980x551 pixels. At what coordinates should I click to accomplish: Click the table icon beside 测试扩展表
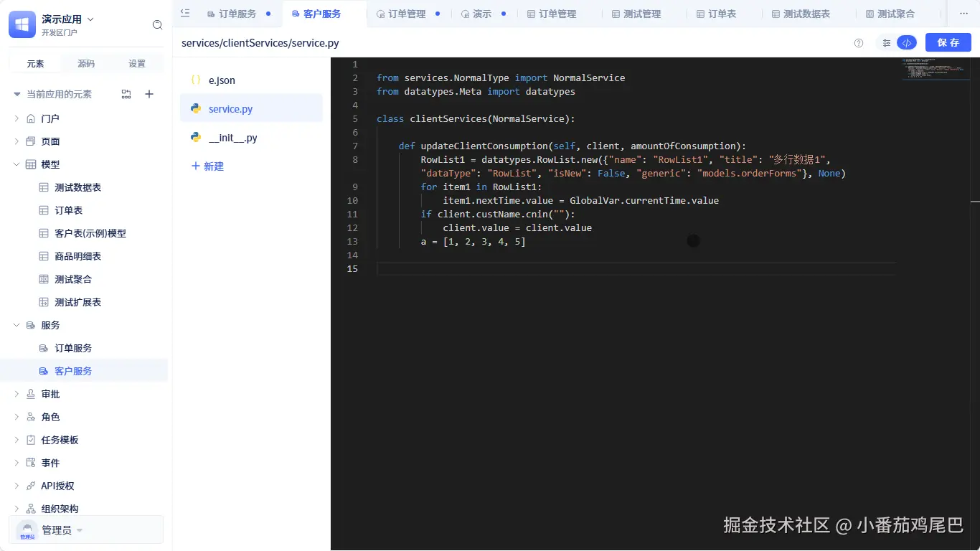(x=44, y=302)
